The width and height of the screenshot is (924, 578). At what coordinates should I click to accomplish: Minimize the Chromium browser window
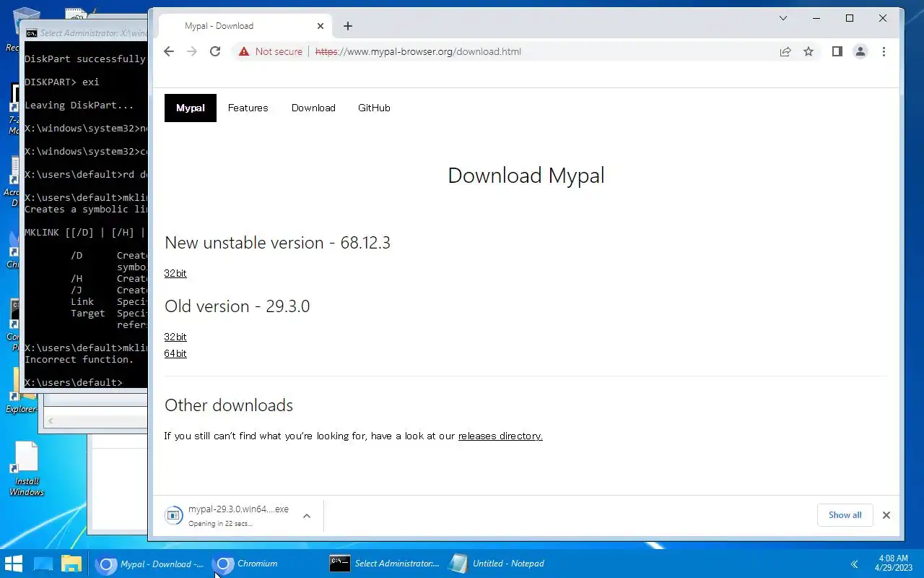pyautogui.click(x=816, y=18)
